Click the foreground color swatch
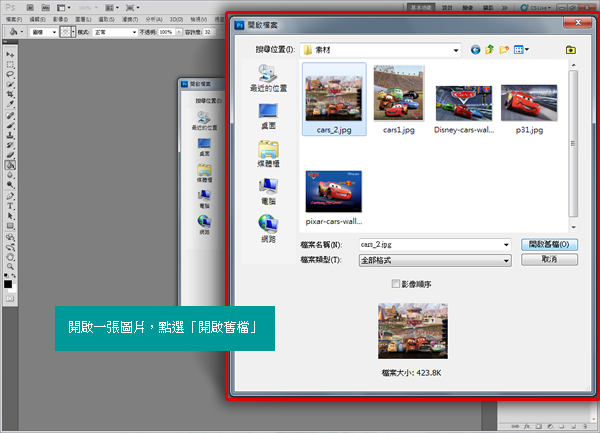Image resolution: width=600 pixels, height=433 pixels. pyautogui.click(x=8, y=284)
